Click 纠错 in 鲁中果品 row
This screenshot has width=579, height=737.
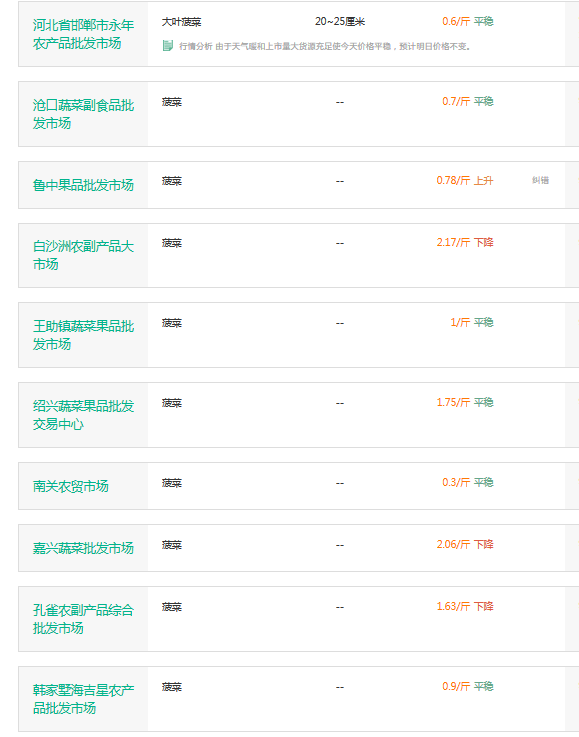point(540,180)
